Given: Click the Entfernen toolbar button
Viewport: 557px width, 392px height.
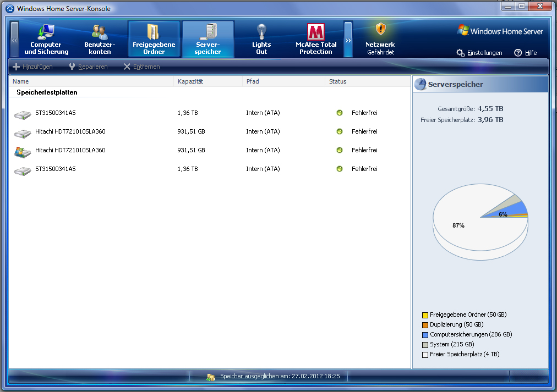Looking at the screenshot, I should click(142, 67).
